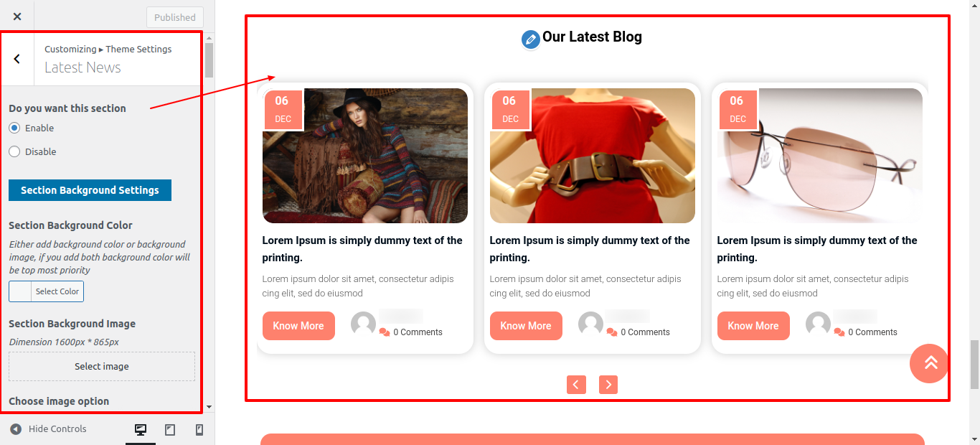Image resolution: width=980 pixels, height=445 pixels.
Task: Click the scroll-to-top double arrow button
Action: 930,363
